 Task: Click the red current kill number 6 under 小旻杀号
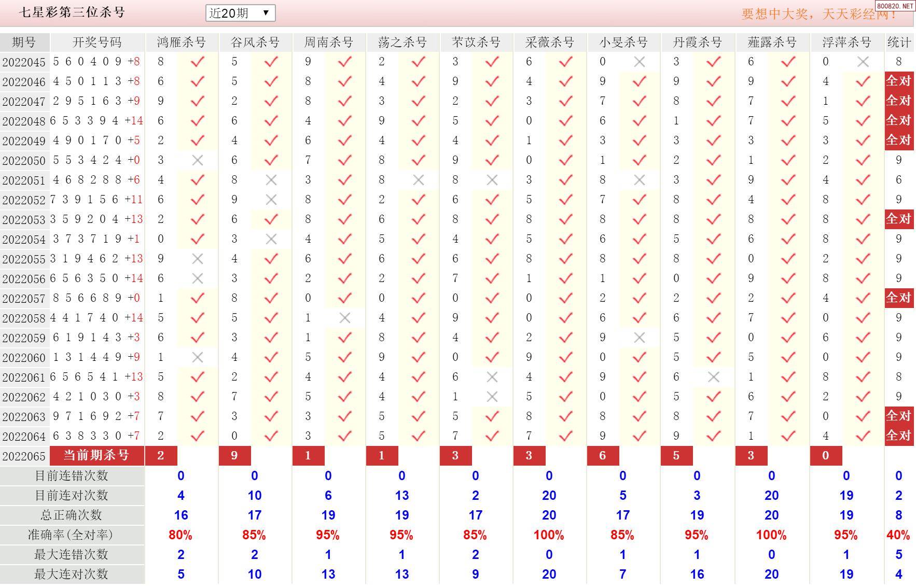click(x=603, y=456)
